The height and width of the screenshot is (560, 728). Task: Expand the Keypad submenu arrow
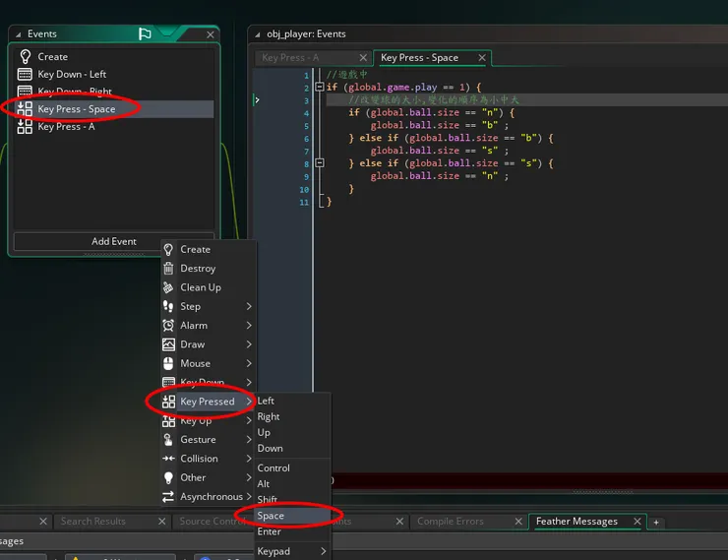[x=323, y=551]
